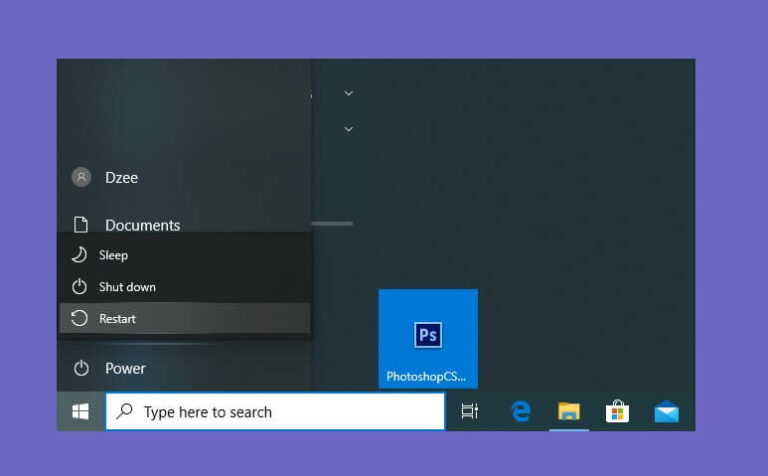Open the PhotoshopCS tile
This screenshot has height=476, width=768.
pyautogui.click(x=428, y=338)
